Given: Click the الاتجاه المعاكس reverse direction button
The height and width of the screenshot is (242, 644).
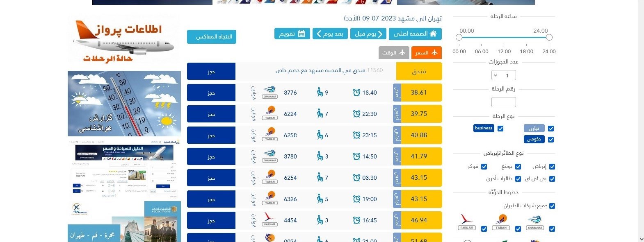Looking at the screenshot, I should pos(212,37).
